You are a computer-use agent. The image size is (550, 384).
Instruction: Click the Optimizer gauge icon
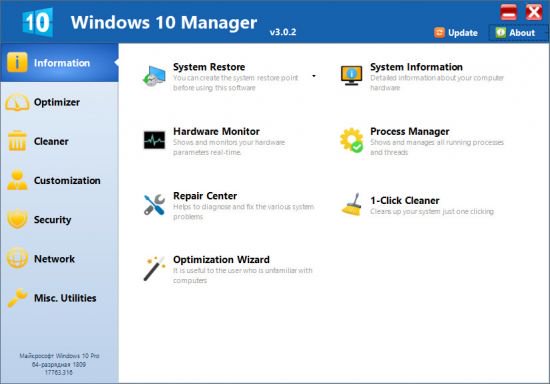pos(17,102)
